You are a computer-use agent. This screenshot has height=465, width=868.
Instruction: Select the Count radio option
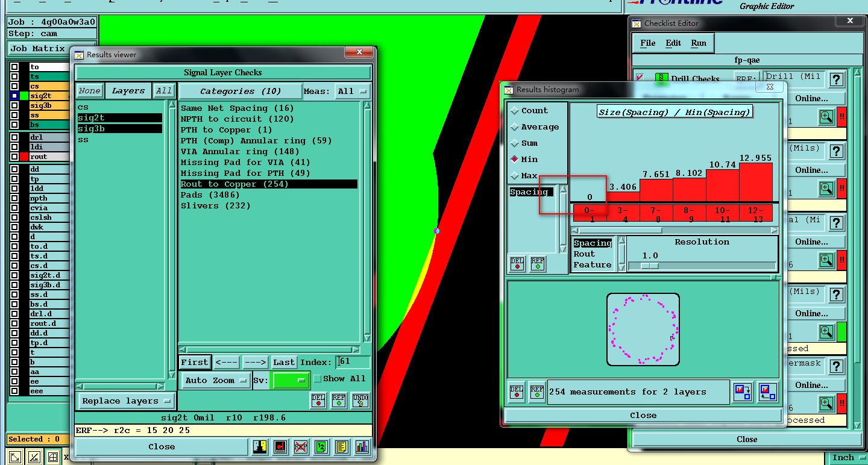[514, 111]
